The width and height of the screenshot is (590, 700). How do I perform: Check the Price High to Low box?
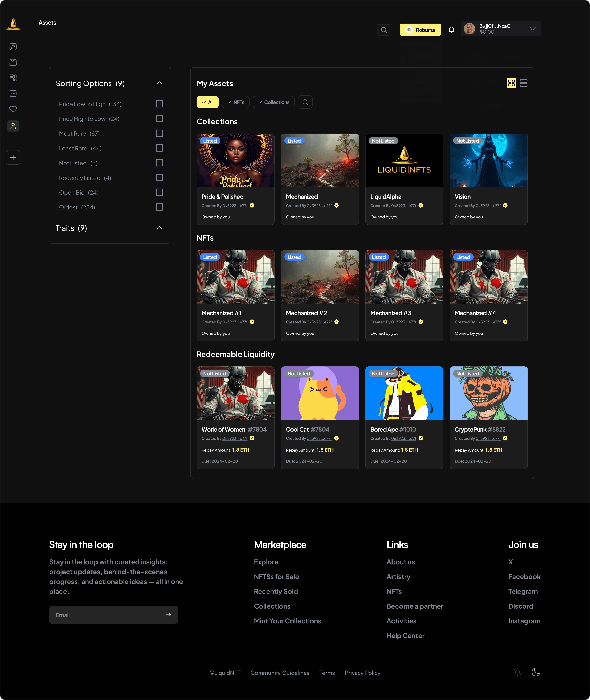pos(159,118)
